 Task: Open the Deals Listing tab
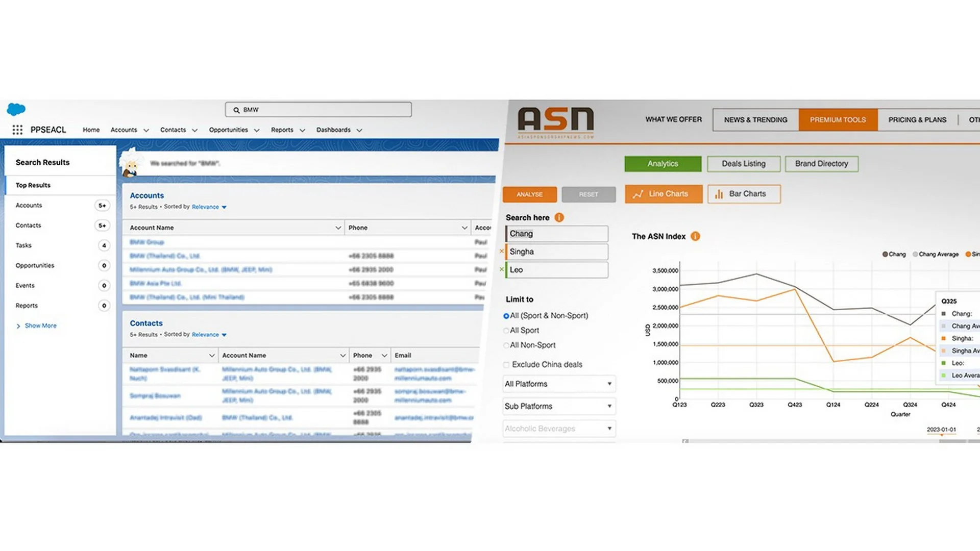(743, 164)
